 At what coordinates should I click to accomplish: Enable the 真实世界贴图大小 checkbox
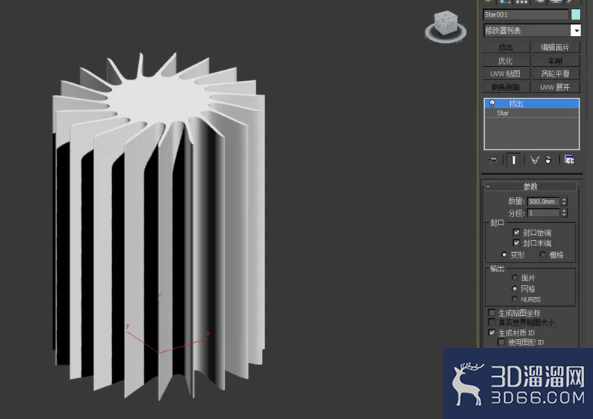coord(492,322)
